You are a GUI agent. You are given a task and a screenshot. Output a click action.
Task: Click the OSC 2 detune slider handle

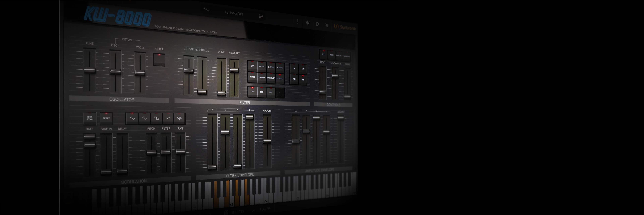[140, 73]
